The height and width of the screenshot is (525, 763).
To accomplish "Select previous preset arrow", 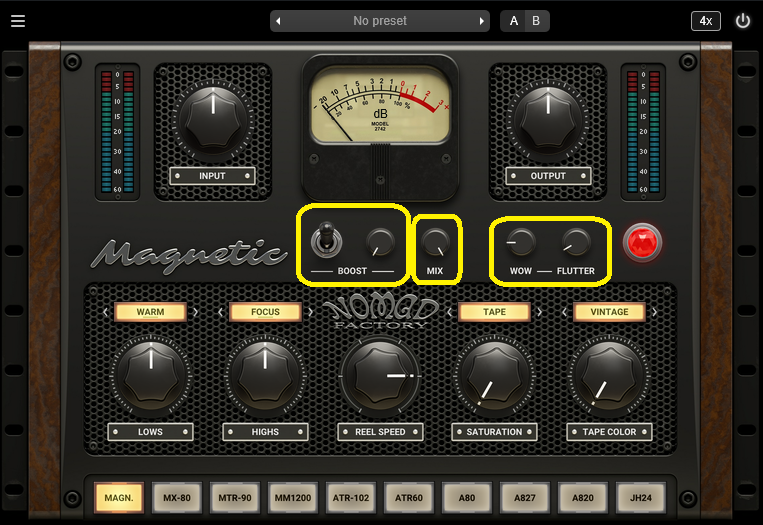I will 278,21.
